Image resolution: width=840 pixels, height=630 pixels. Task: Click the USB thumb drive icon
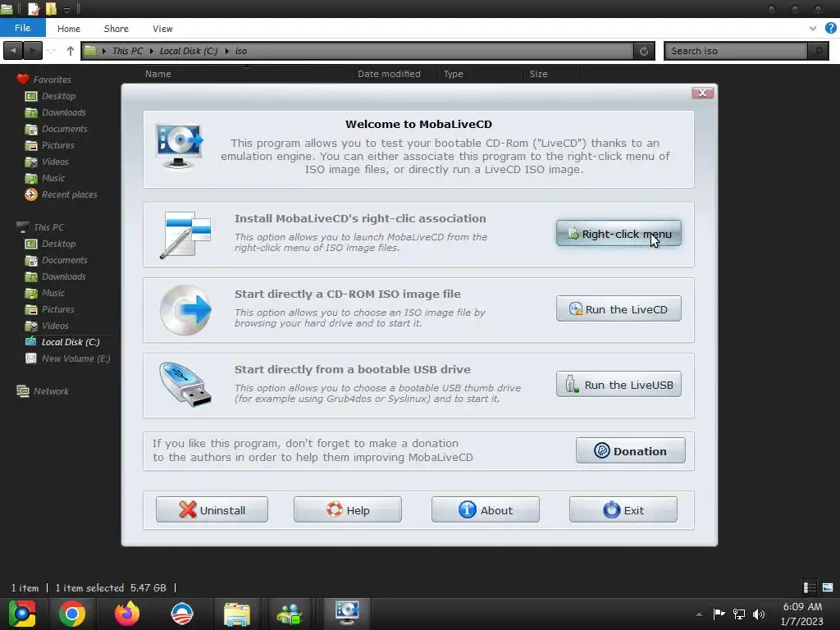tap(186, 386)
